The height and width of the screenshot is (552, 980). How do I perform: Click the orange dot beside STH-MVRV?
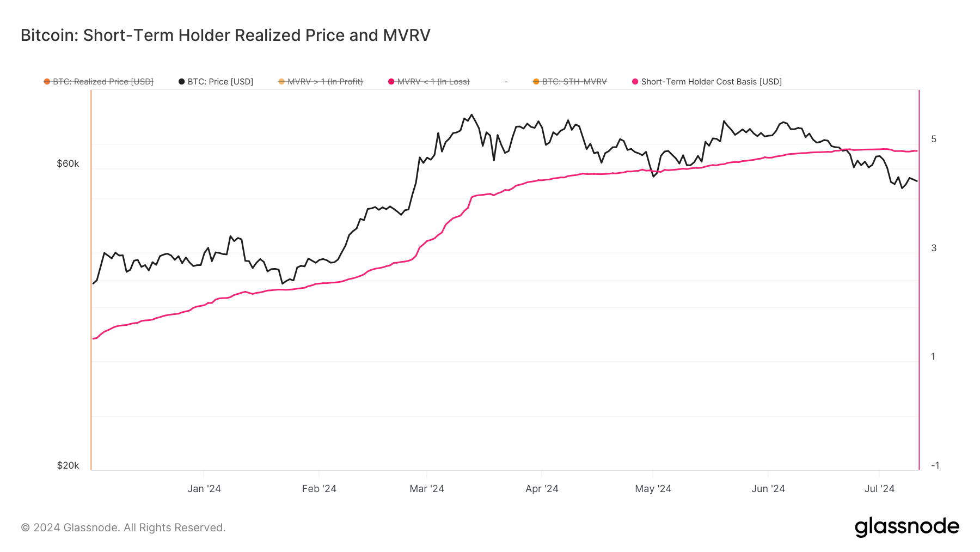[536, 82]
